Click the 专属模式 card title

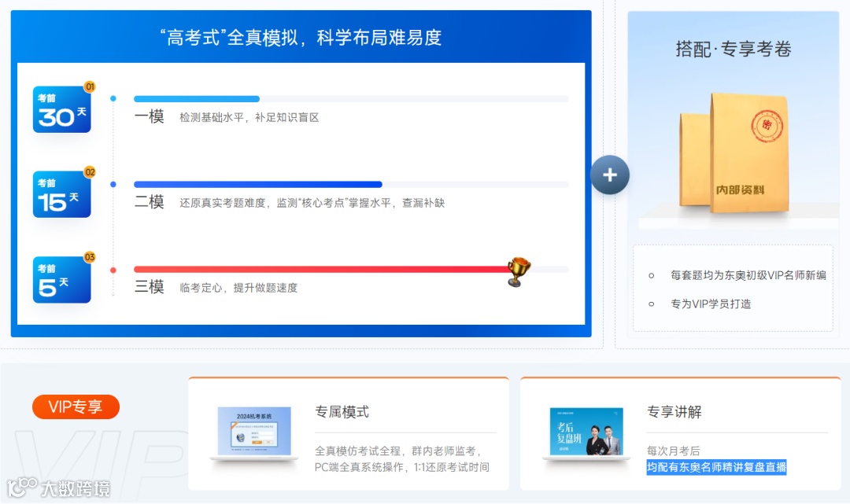coord(342,412)
